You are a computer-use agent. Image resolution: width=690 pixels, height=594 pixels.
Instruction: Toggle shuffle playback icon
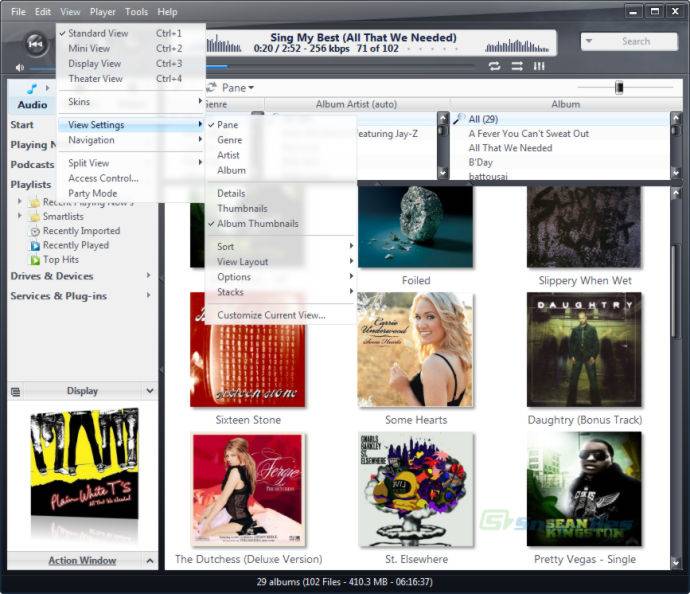tap(517, 66)
